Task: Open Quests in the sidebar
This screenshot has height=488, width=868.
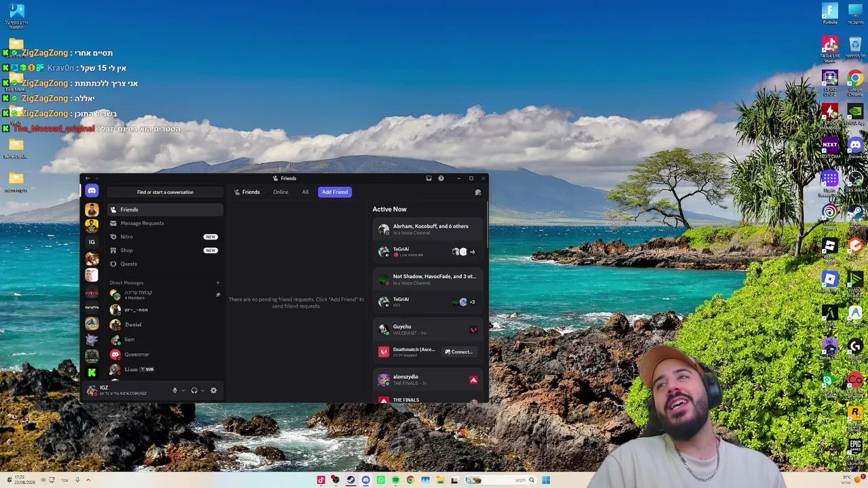Action: click(165, 264)
